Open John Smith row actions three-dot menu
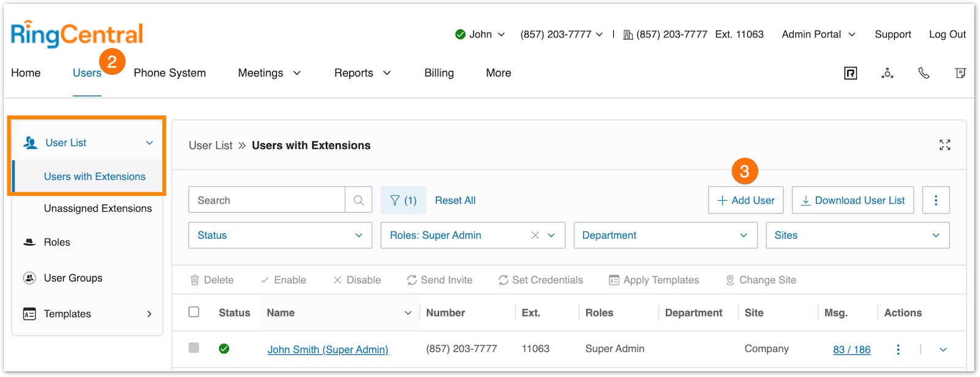Image resolution: width=980 pixels, height=377 pixels. click(x=898, y=349)
